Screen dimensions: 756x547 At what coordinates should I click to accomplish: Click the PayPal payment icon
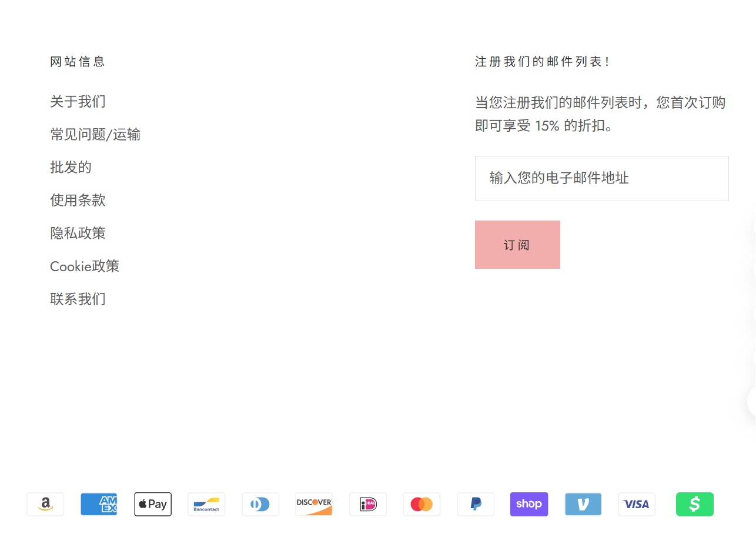pyautogui.click(x=476, y=504)
